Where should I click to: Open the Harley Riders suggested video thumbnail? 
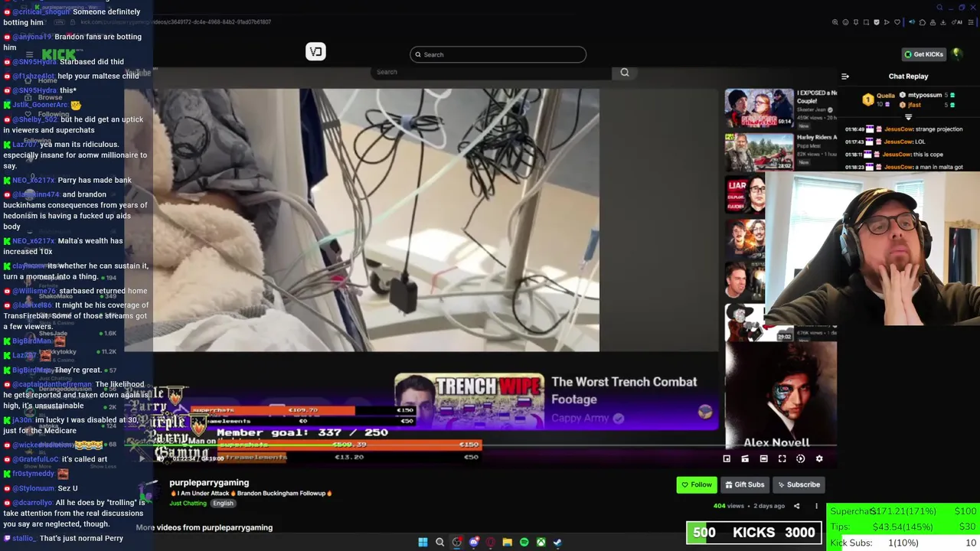(x=759, y=152)
